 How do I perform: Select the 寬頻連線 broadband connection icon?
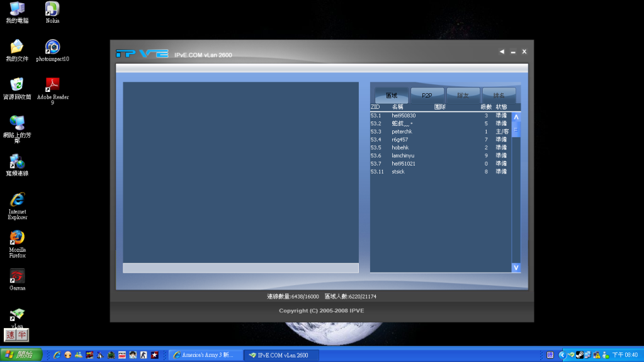tap(17, 162)
